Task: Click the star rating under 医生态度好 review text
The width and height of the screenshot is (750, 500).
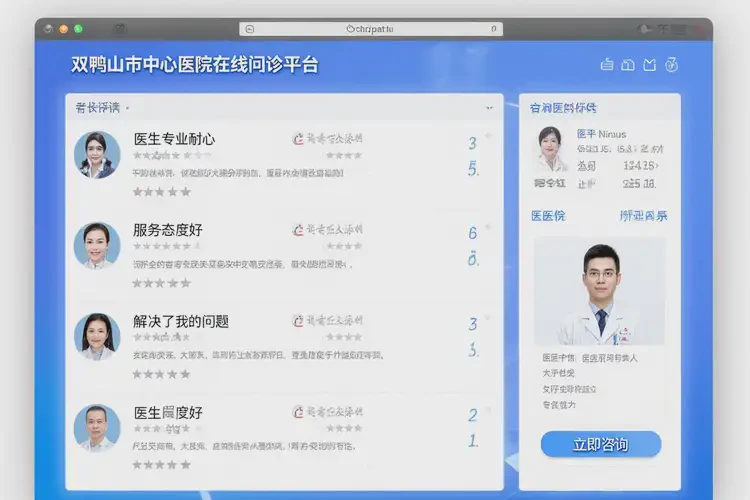Action: (x=161, y=465)
